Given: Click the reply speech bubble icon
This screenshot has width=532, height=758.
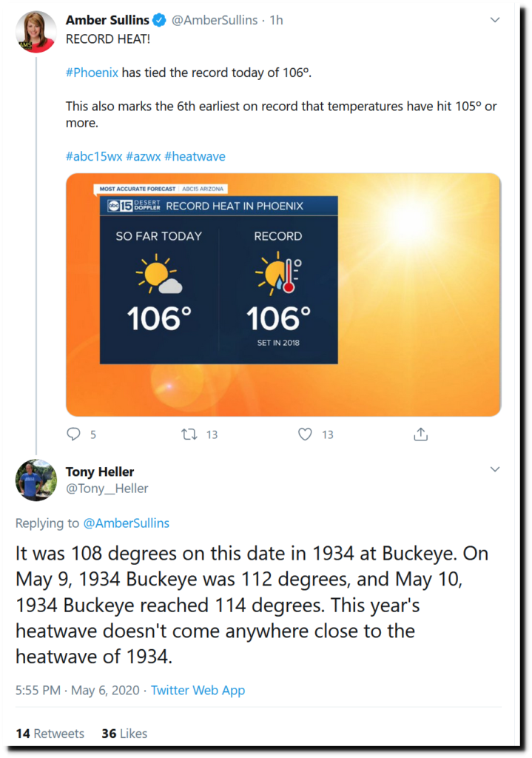Looking at the screenshot, I should pyautogui.click(x=73, y=435).
